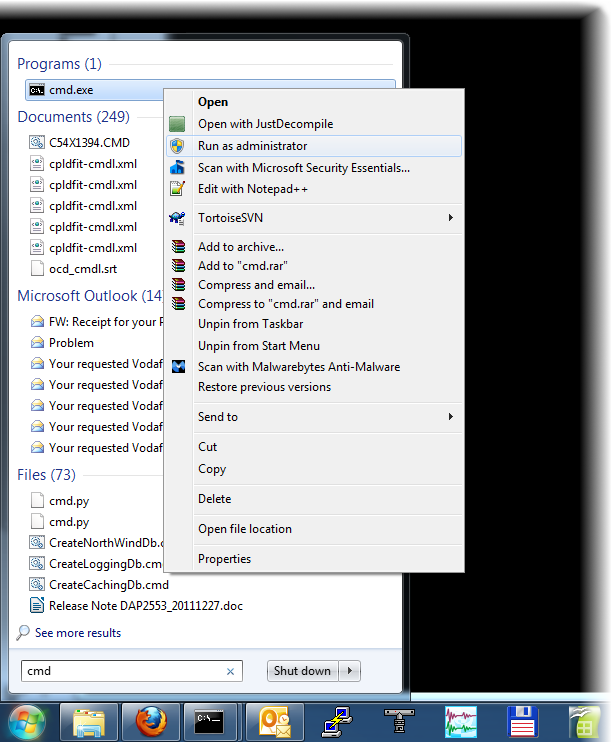Viewport: 612px width, 742px height.
Task: Select Open file location
Action: [314, 529]
